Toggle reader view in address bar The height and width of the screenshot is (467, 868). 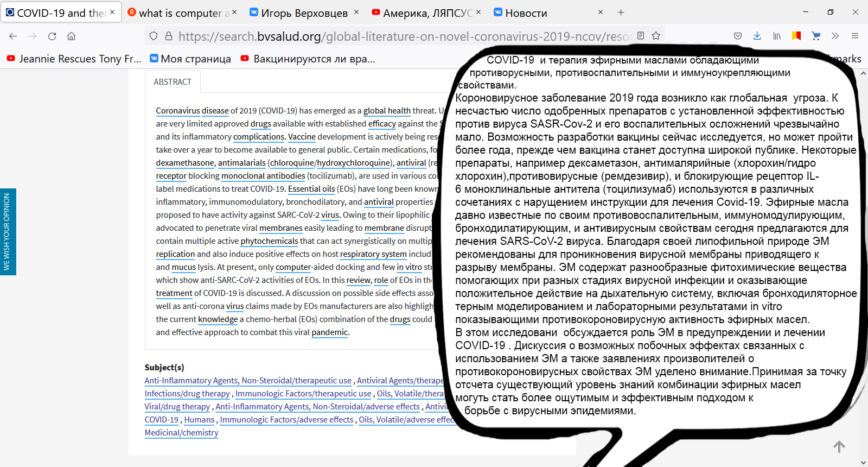pos(641,36)
